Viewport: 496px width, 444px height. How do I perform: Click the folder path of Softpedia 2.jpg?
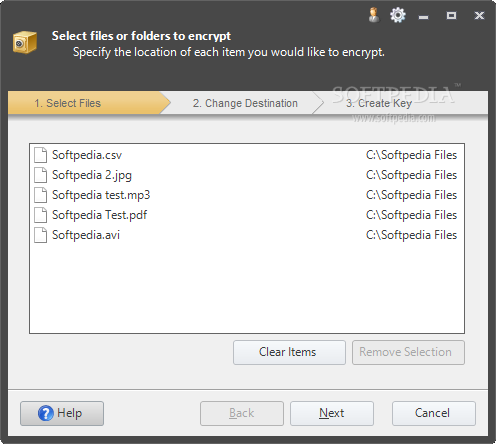point(411,175)
